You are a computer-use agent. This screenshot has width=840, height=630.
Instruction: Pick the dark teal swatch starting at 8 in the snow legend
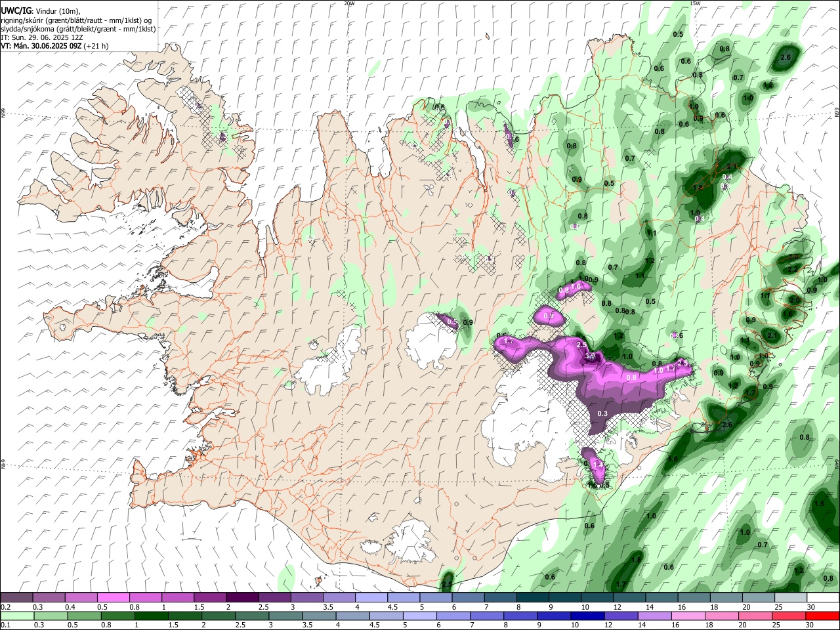click(533, 597)
